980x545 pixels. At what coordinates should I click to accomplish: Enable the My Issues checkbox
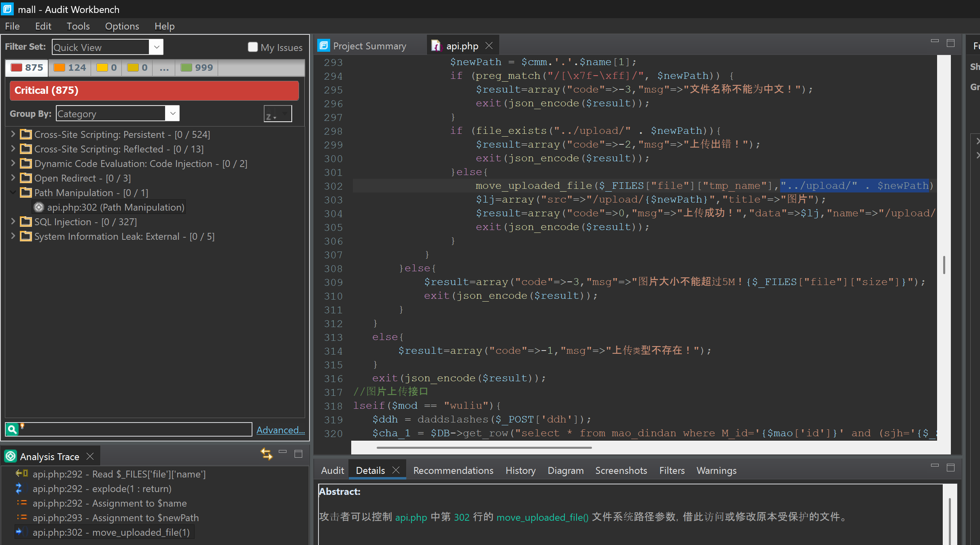click(252, 47)
